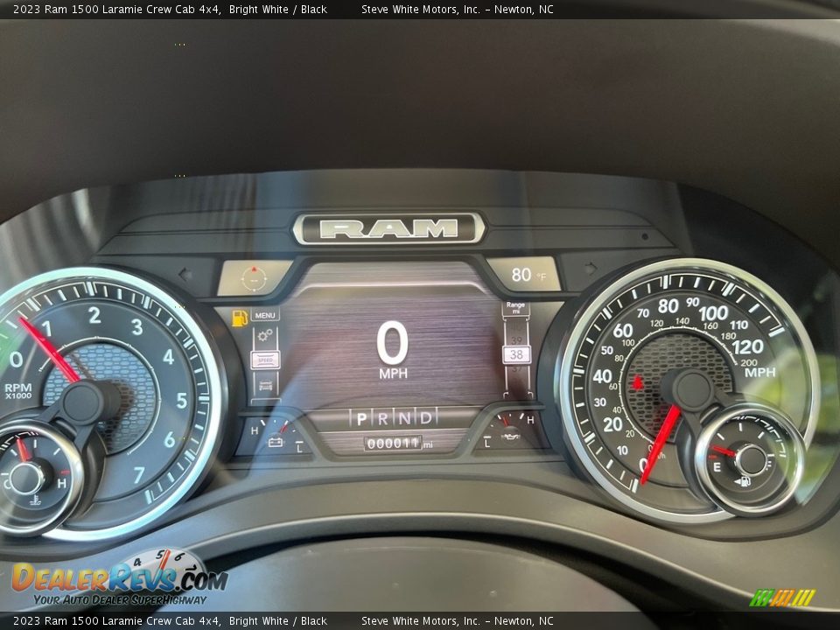
Task: Tap the 120 mark on speedometer
Action: 748,347
